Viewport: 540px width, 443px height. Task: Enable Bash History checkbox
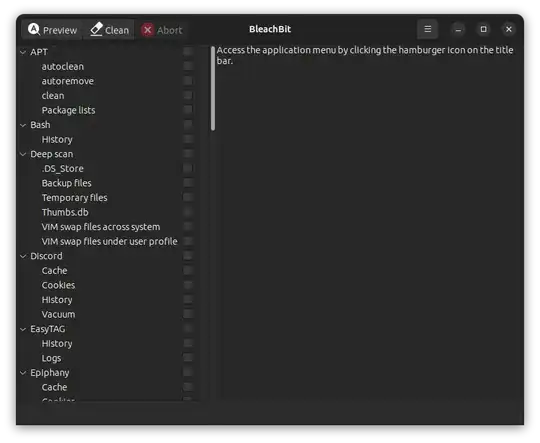[188, 139]
